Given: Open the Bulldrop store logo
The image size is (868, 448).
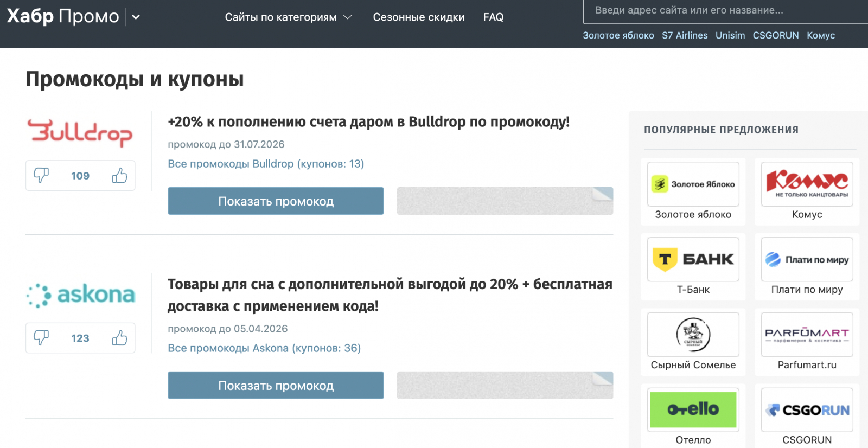Looking at the screenshot, I should click(80, 133).
